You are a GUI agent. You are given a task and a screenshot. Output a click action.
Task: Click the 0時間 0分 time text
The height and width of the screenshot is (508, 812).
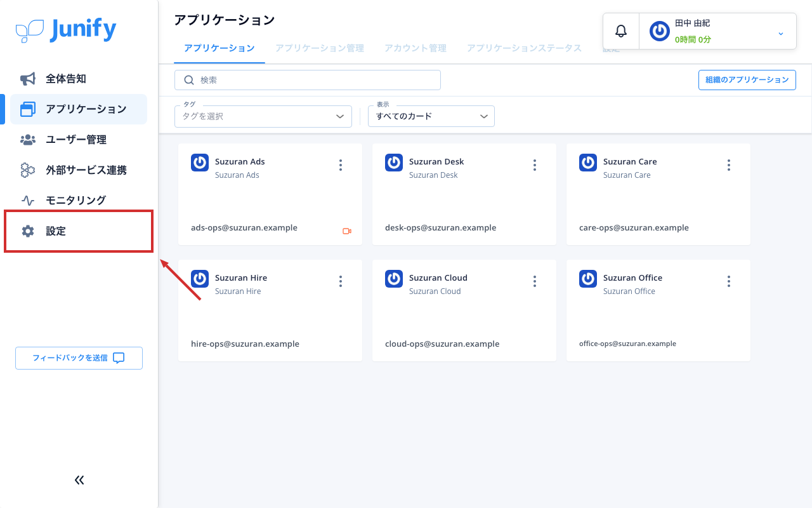693,39
